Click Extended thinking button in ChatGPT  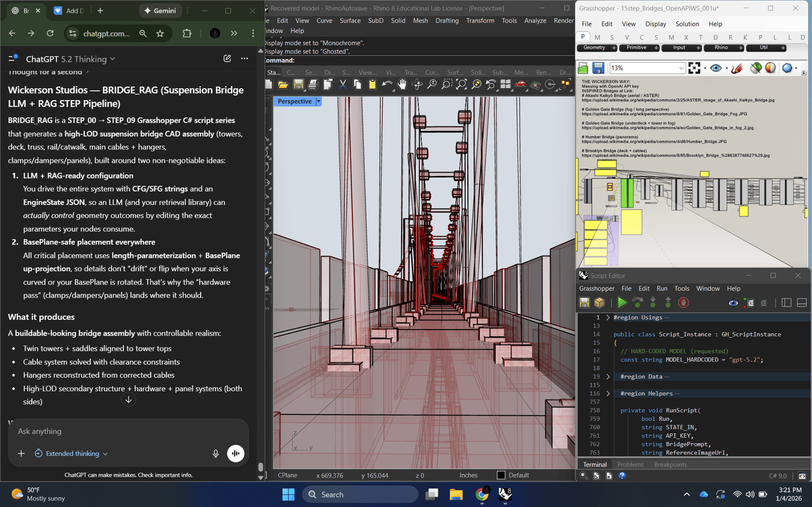tap(71, 453)
